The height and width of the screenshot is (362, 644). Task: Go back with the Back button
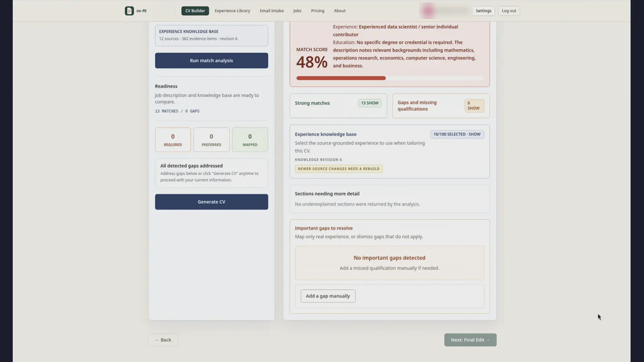[163, 340]
